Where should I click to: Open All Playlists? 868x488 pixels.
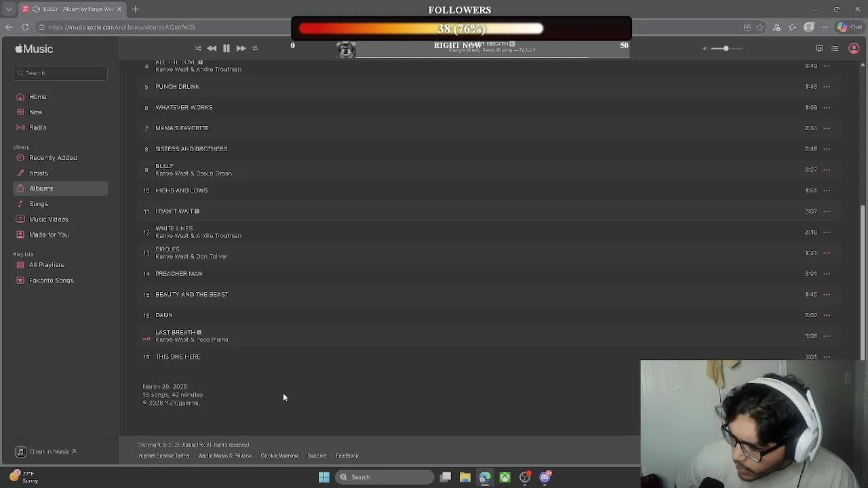pyautogui.click(x=46, y=265)
